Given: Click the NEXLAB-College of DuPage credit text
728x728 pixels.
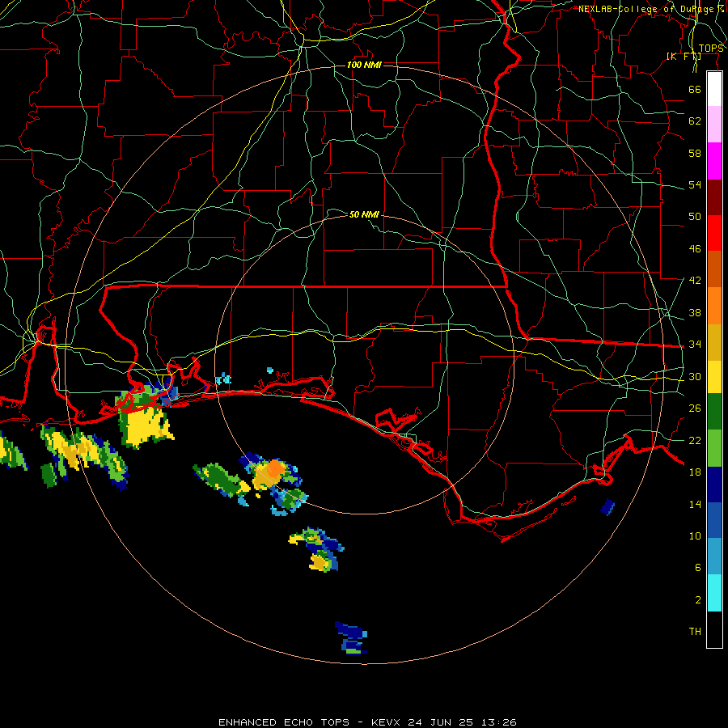Looking at the screenshot, I should [651, 9].
